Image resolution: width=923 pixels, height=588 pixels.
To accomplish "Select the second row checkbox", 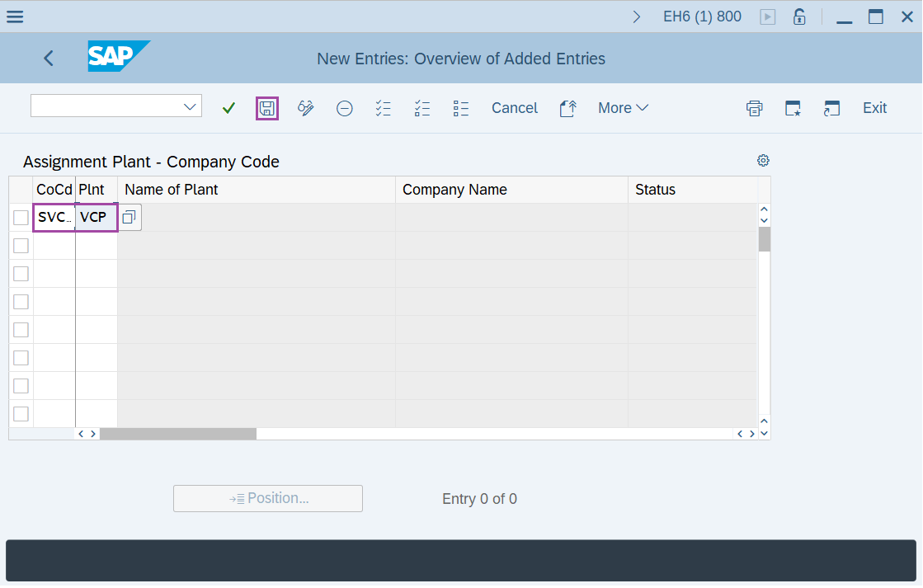I will coord(21,245).
